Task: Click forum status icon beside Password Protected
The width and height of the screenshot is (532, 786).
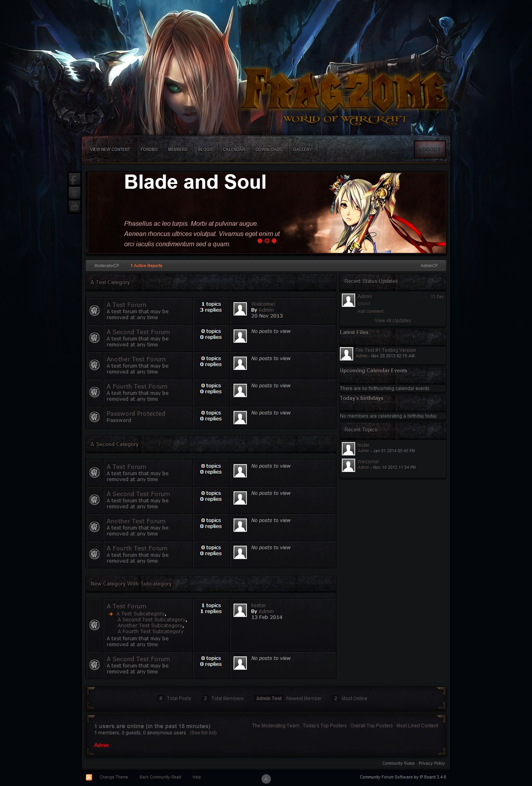Action: point(95,417)
